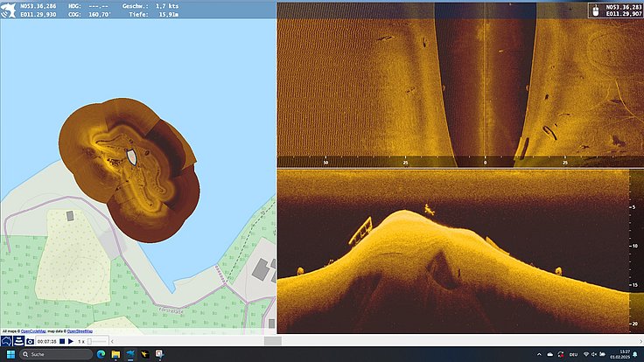Click the shark logo in the top-left corner
644x362 pixels.
pyautogui.click(x=8, y=10)
